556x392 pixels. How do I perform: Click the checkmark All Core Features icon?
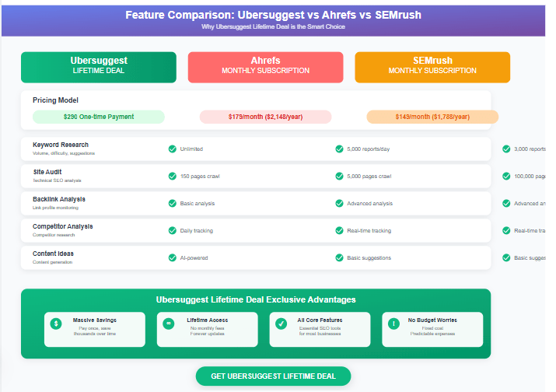[x=281, y=324]
